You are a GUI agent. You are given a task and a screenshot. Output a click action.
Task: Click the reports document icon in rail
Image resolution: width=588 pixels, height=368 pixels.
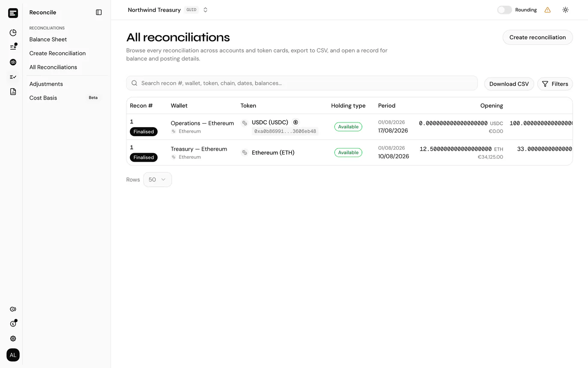[x=13, y=92]
